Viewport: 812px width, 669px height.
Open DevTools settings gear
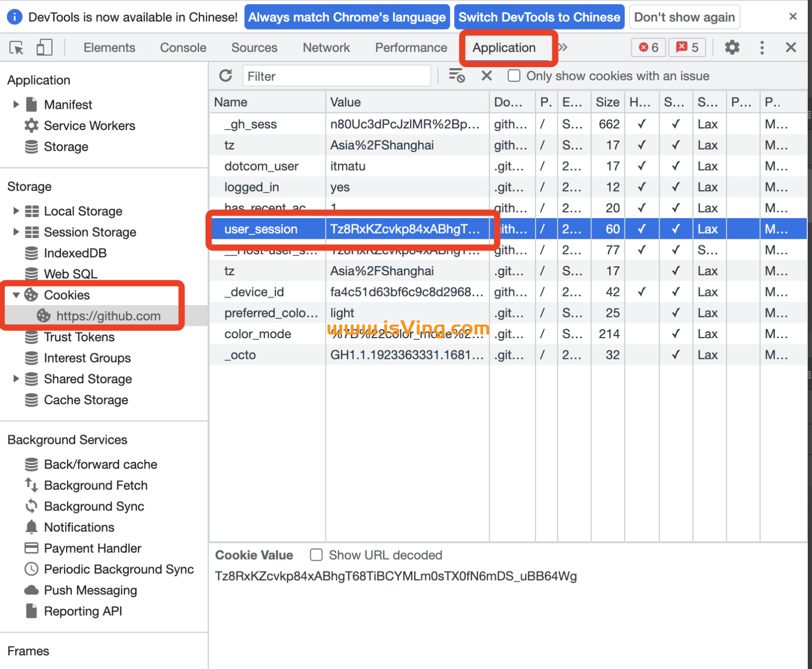tap(732, 48)
